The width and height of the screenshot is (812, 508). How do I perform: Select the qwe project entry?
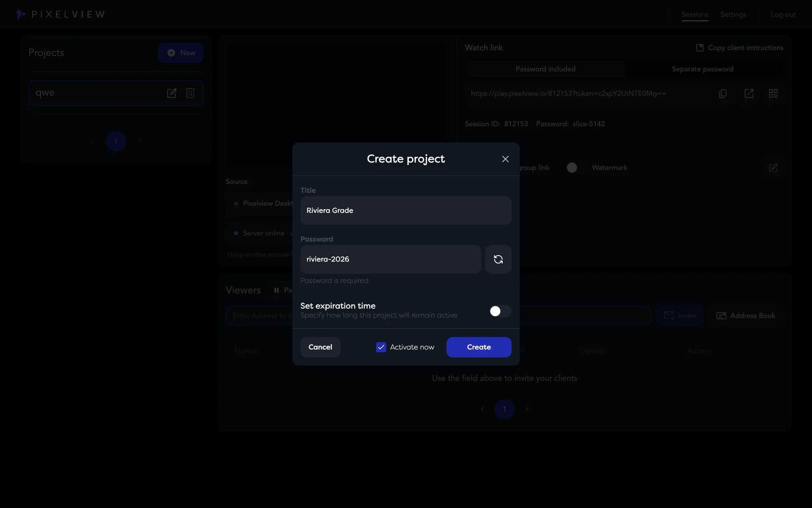(116, 93)
